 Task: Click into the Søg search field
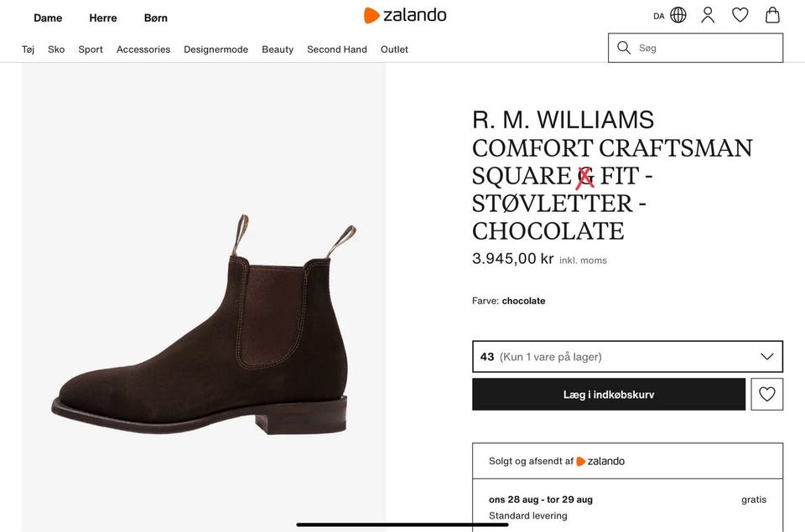tap(704, 48)
